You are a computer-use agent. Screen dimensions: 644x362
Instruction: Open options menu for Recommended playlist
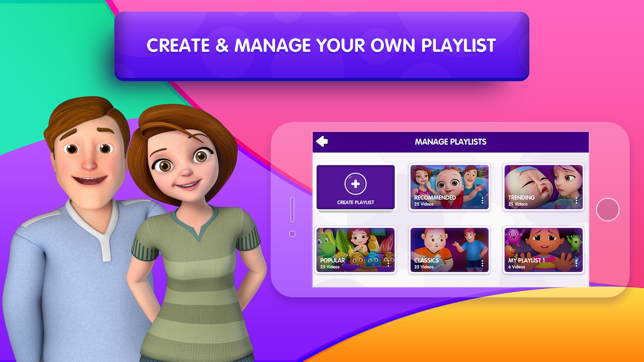482,200
